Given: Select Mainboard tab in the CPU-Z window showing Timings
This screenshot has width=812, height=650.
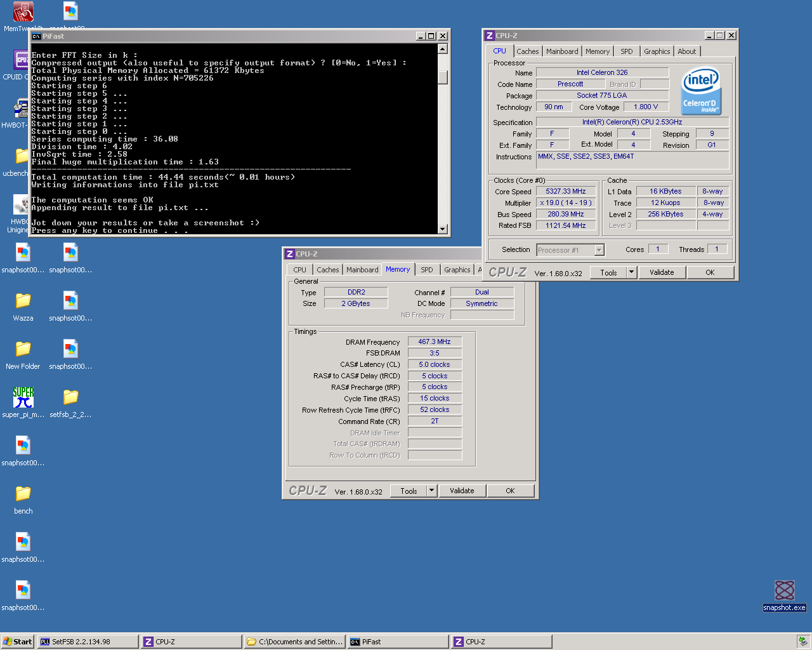Looking at the screenshot, I should 362,270.
